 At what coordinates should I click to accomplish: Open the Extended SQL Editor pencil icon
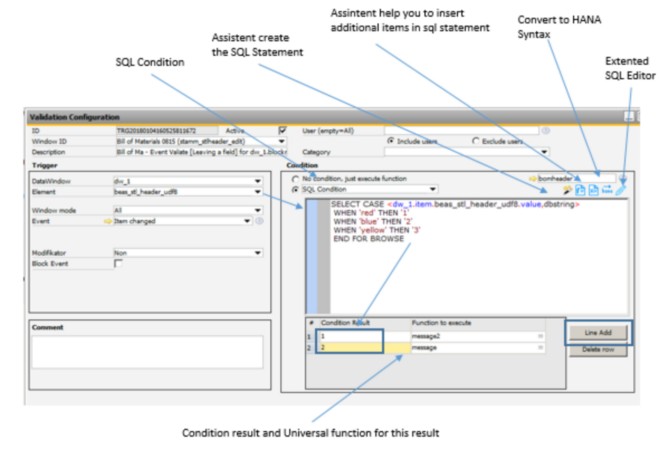[x=622, y=188]
